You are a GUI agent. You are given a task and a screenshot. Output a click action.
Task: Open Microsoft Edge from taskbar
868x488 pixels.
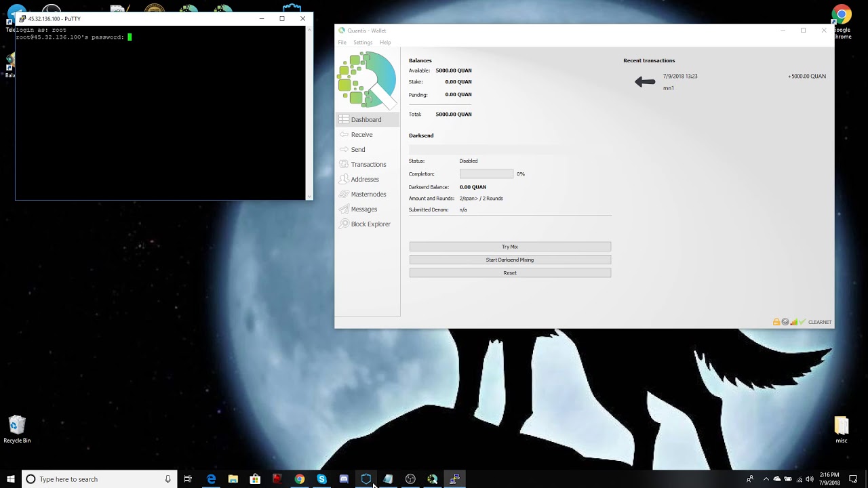(211, 479)
